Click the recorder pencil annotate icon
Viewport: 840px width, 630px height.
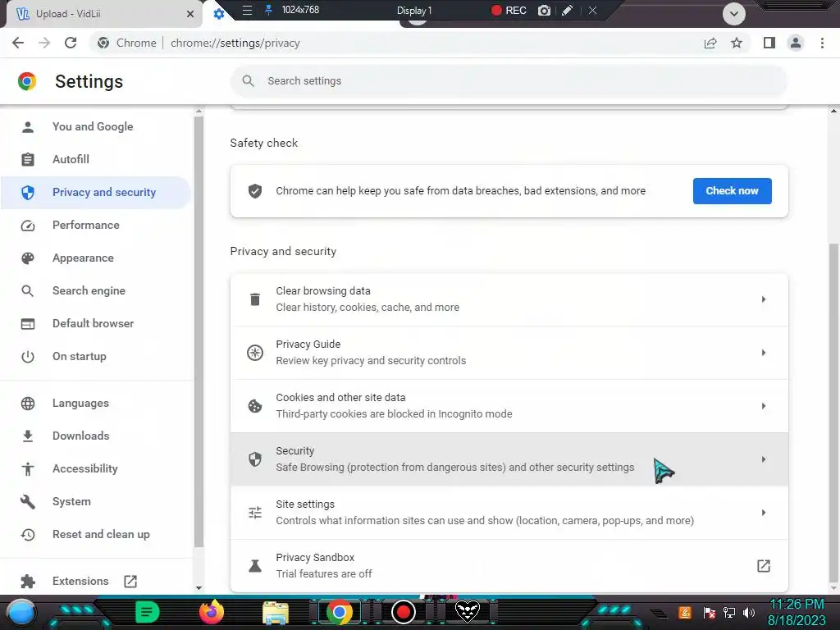tap(568, 10)
